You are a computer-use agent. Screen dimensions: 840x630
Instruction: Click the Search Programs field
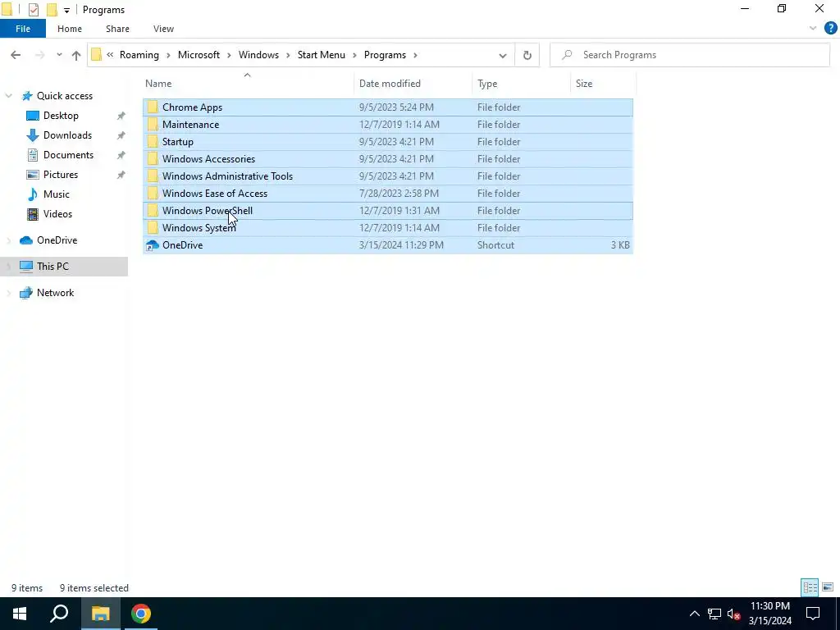coord(690,55)
